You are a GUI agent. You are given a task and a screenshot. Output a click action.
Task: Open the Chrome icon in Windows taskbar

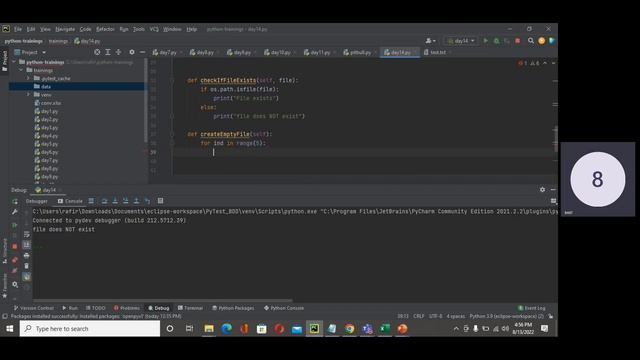[349, 329]
